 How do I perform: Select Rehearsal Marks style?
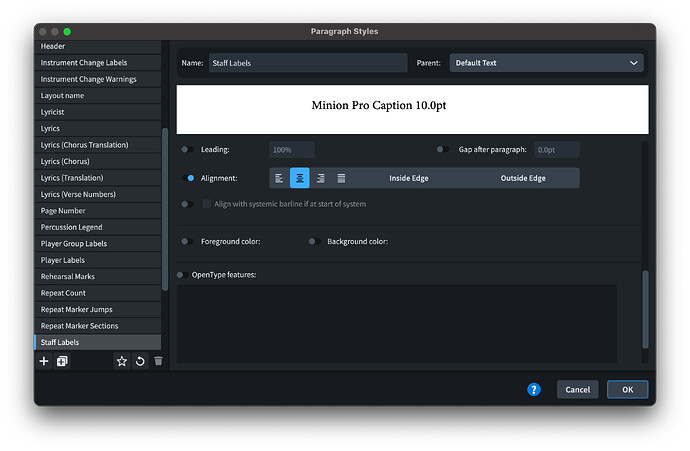pos(98,276)
